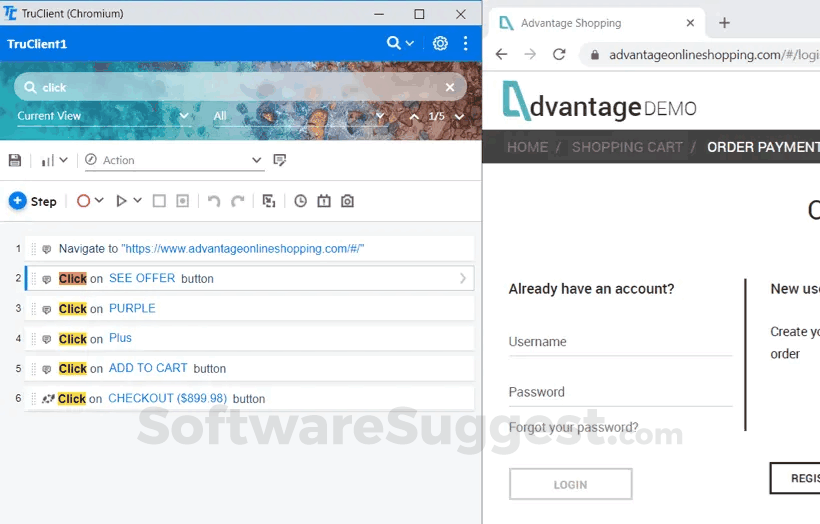
Task: Click the undo arrow icon
Action: coord(213,201)
